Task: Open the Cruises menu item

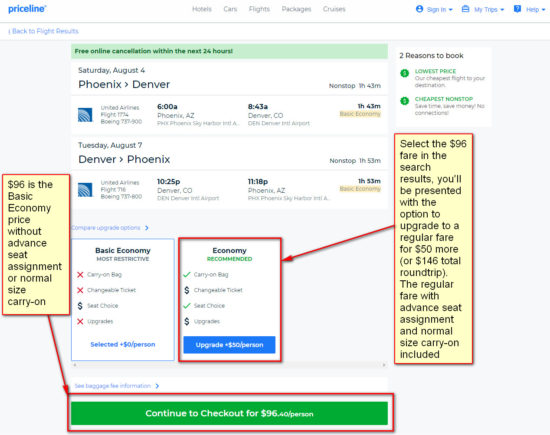Action: coord(334,9)
